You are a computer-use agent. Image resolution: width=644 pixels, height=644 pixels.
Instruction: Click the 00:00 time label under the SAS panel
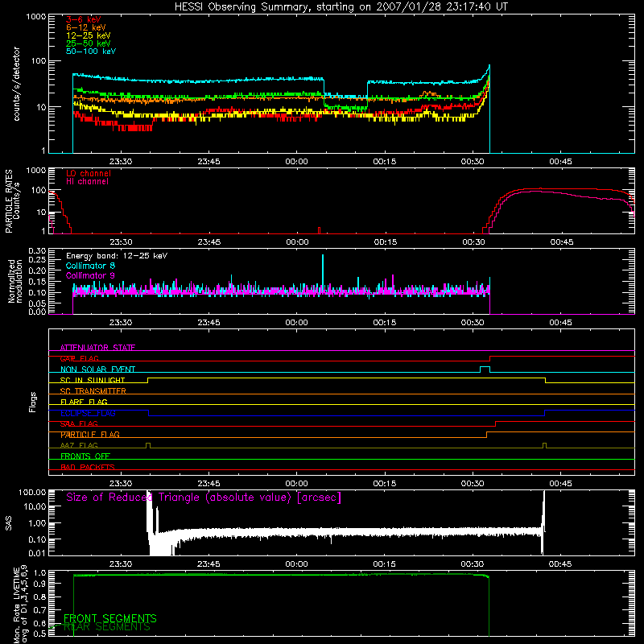pos(296,564)
